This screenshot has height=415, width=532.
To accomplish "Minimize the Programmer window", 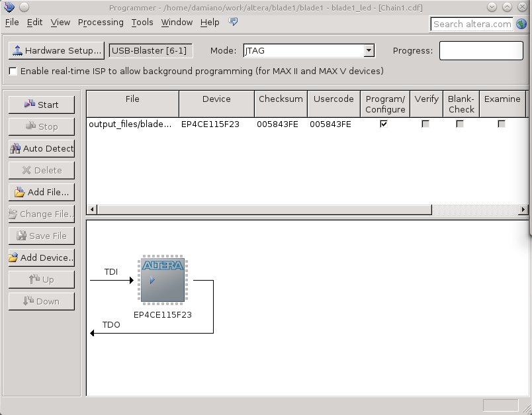I will point(492,7).
